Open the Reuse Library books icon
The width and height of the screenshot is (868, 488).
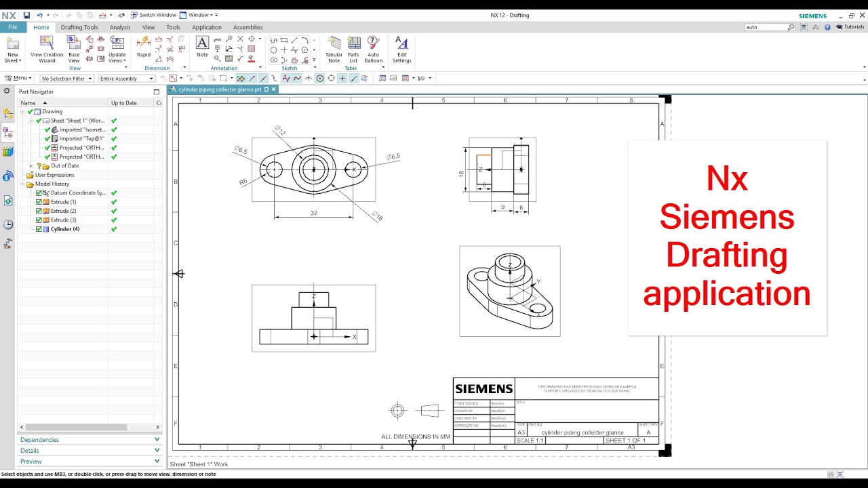tap(8, 152)
